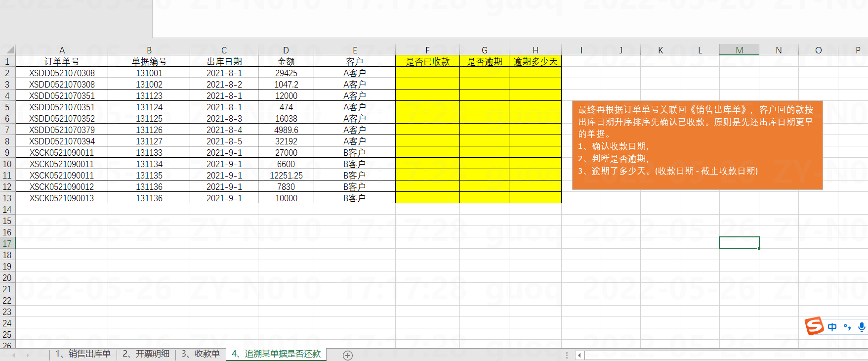This screenshot has width=868, height=361.
Task: Click amount cell 10000
Action: (286, 198)
